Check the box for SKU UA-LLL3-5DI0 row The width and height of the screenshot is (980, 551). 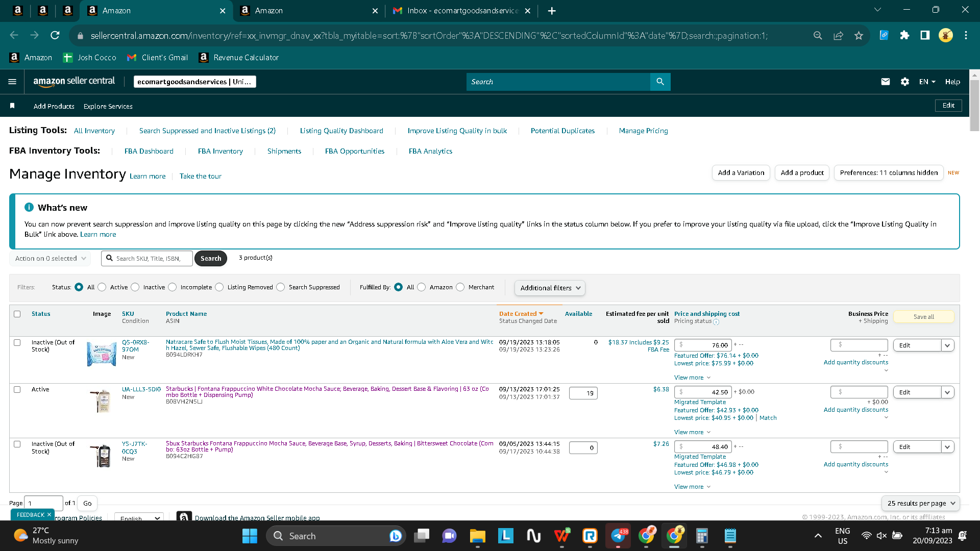point(17,389)
